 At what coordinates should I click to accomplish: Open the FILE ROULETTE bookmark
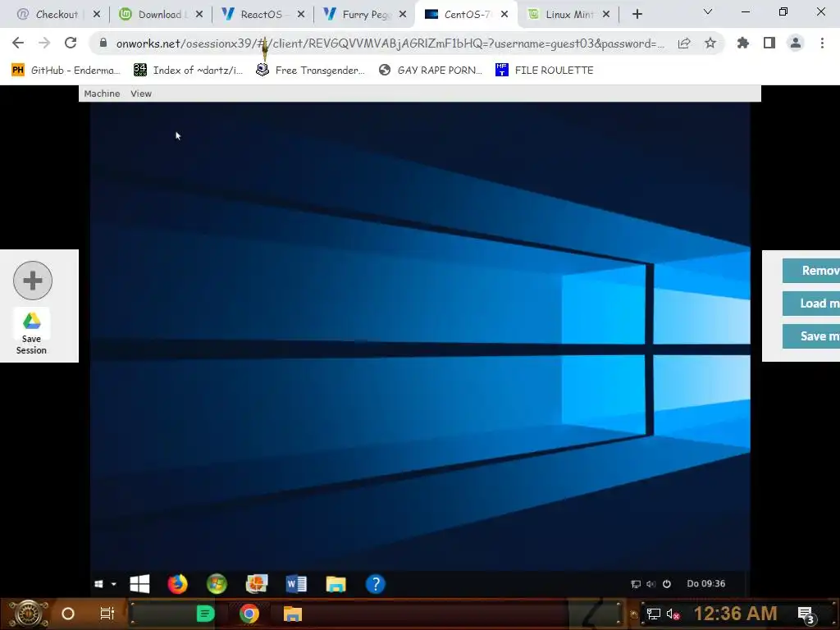pyautogui.click(x=545, y=71)
